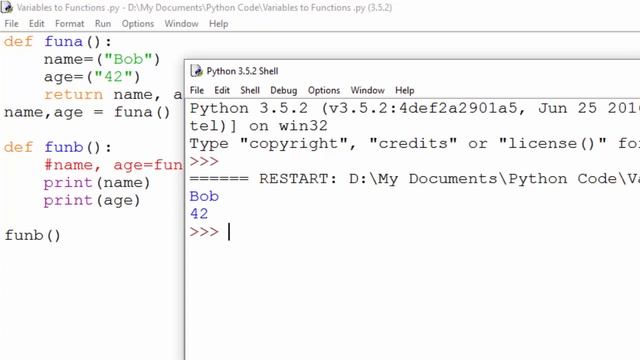Click the 'def funb():' code line

tap(58, 147)
